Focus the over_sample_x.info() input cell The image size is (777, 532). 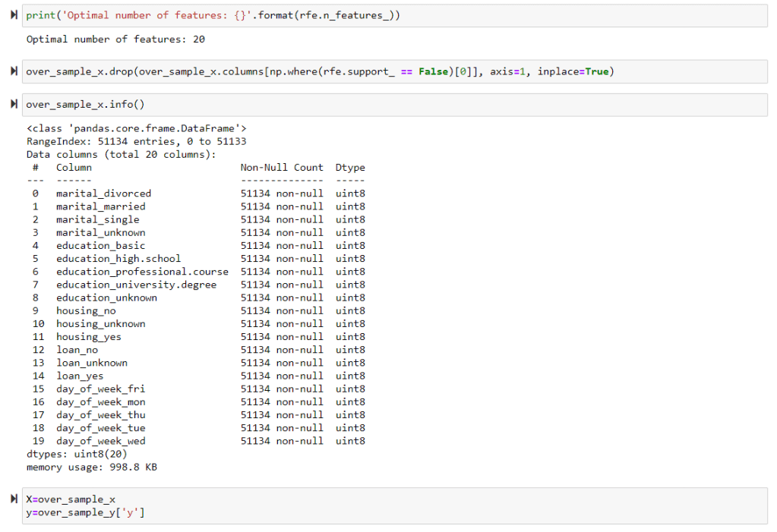[380, 105]
